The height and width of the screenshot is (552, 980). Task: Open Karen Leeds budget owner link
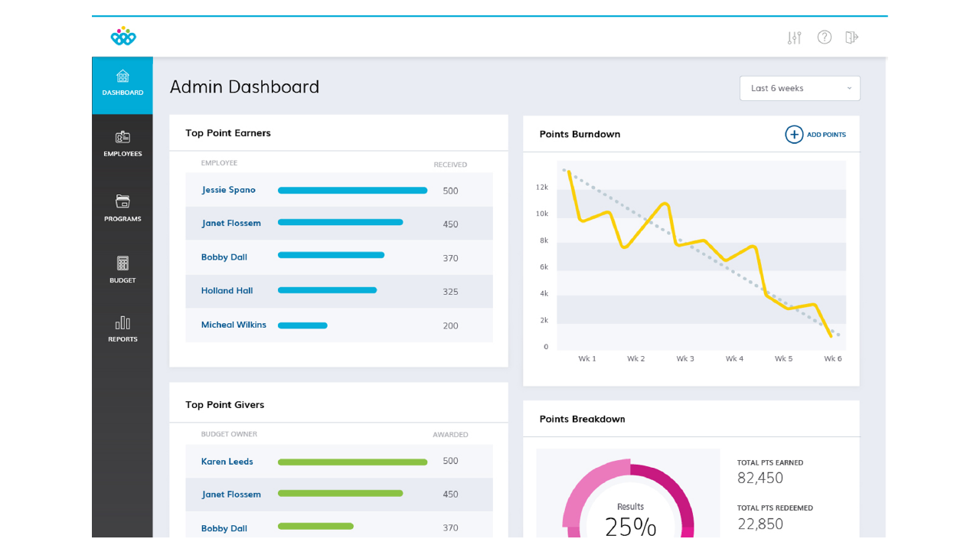point(227,462)
